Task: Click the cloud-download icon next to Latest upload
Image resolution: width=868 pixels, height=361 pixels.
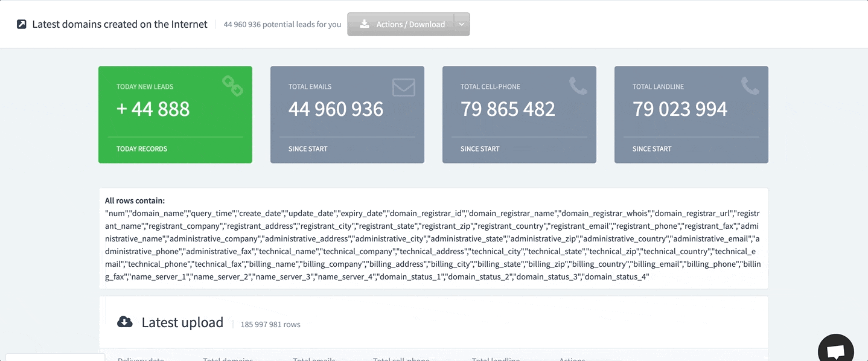Action: [x=124, y=321]
